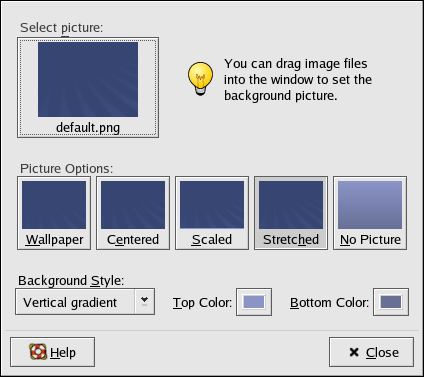Click the lifebuoy icon on Help button
The height and width of the screenshot is (377, 424).
tap(38, 352)
